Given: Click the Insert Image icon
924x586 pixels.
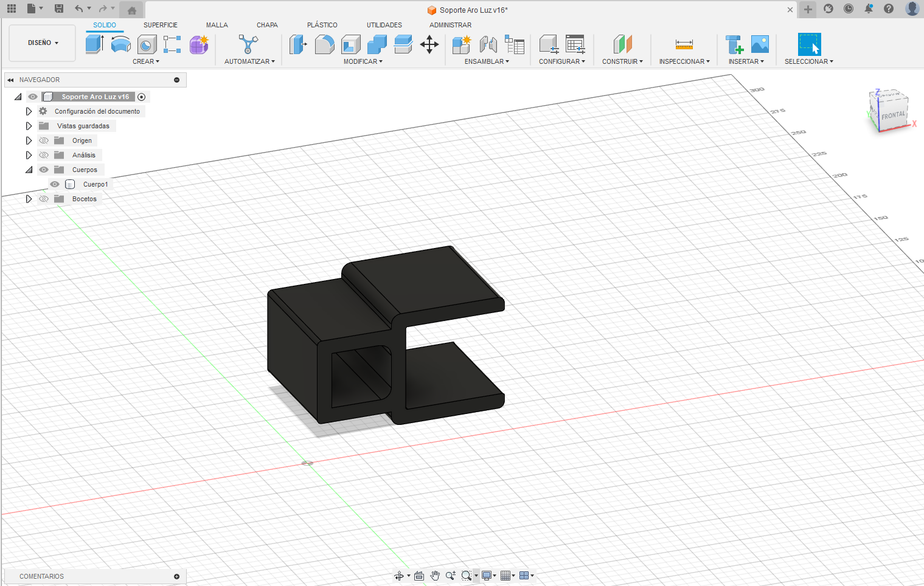Looking at the screenshot, I should pos(760,44).
